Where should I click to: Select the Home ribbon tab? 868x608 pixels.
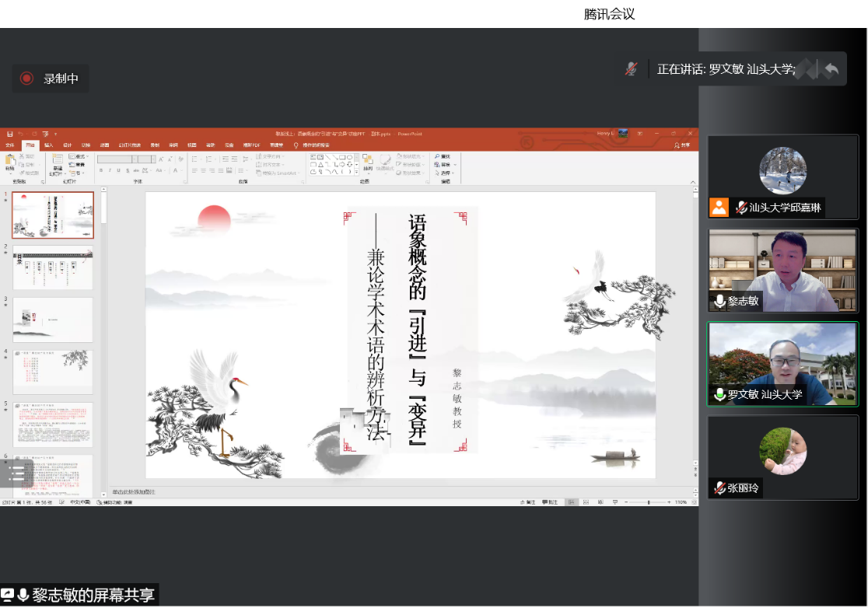30,145
